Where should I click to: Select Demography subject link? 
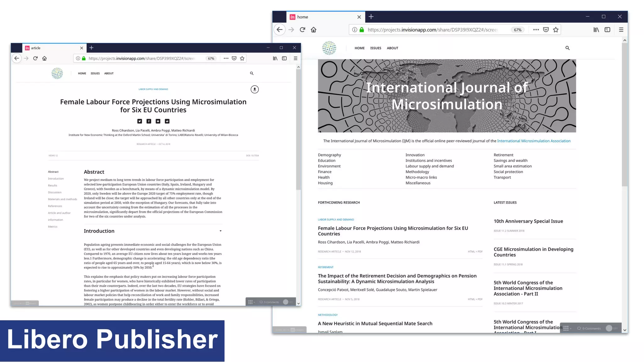pos(329,155)
